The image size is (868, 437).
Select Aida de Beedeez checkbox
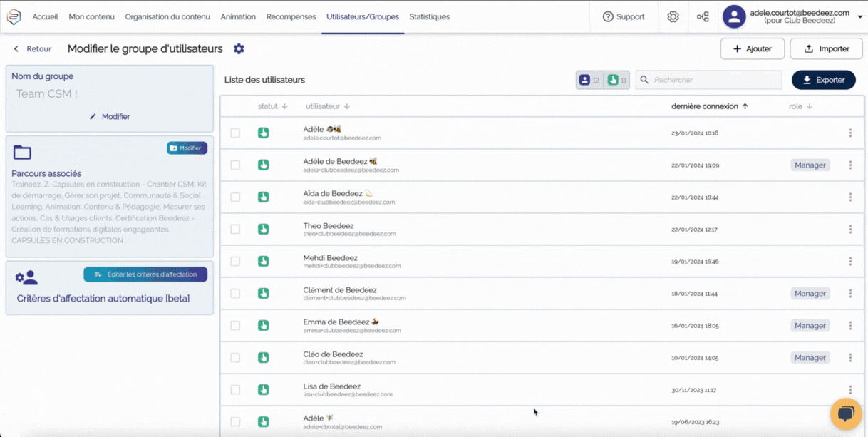[x=235, y=197]
